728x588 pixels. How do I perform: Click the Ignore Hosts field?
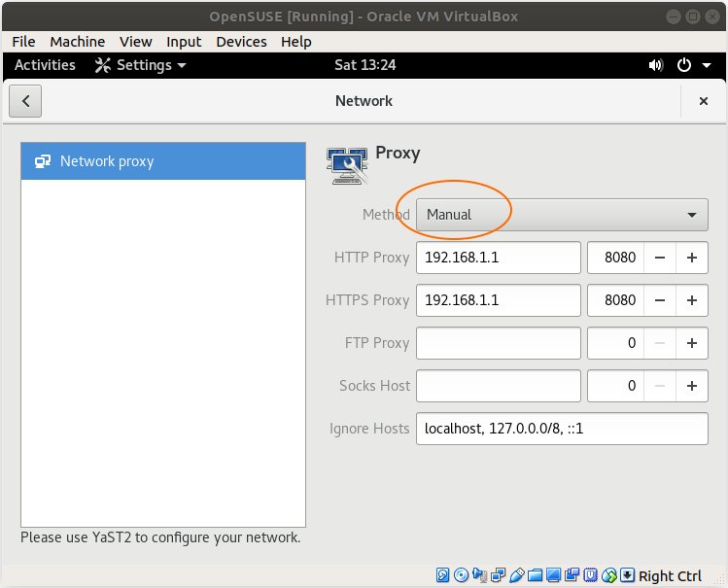coord(562,429)
